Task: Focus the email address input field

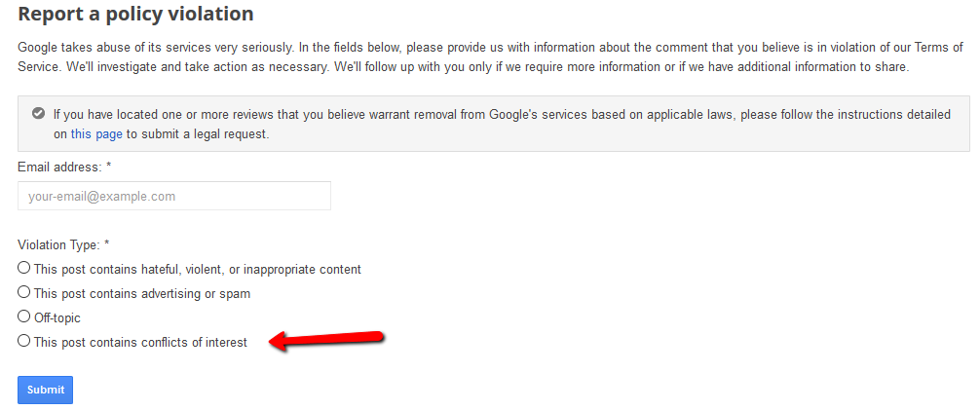Action: point(174,196)
